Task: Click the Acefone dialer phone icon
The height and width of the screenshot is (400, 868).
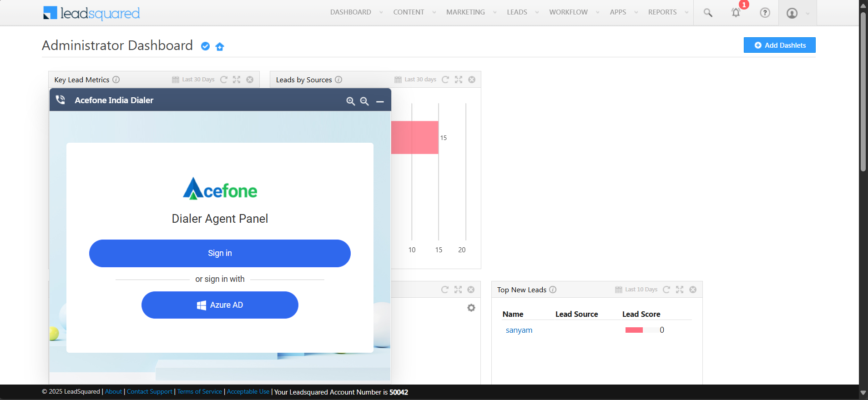Action: pos(61,100)
